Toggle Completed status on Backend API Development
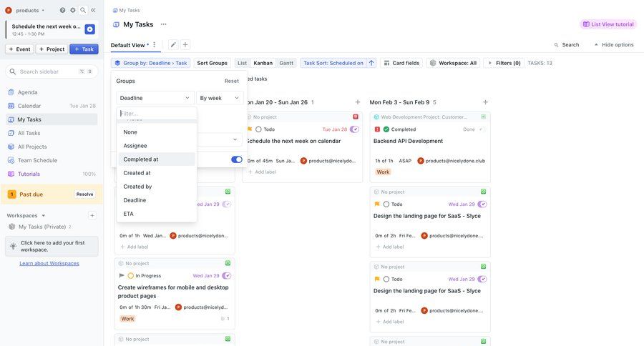644x346 pixels. 386,129
